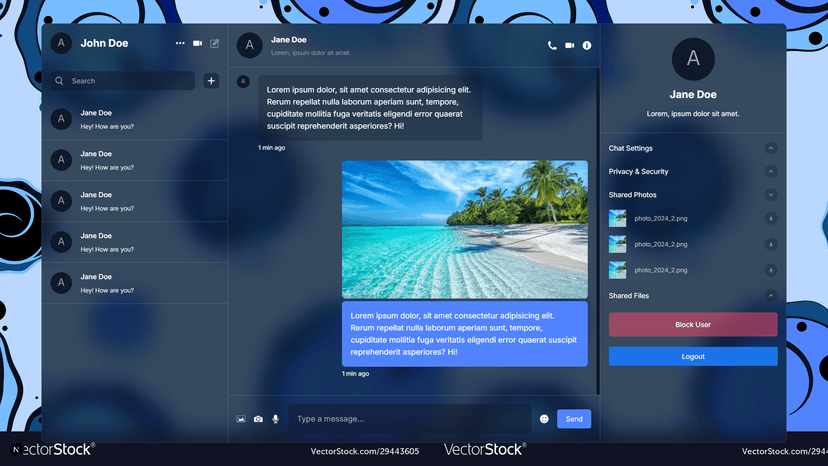Download the first photo_2024_2.png

pos(771,218)
